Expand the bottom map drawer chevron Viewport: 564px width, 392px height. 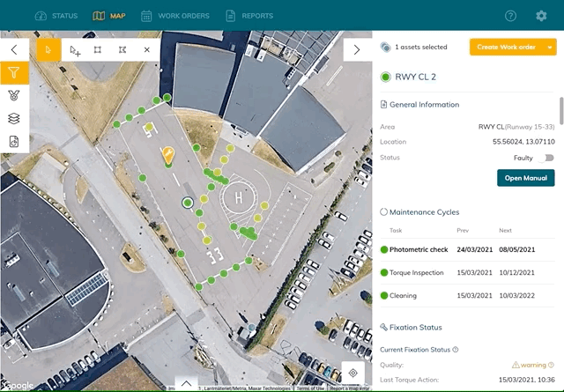185,383
